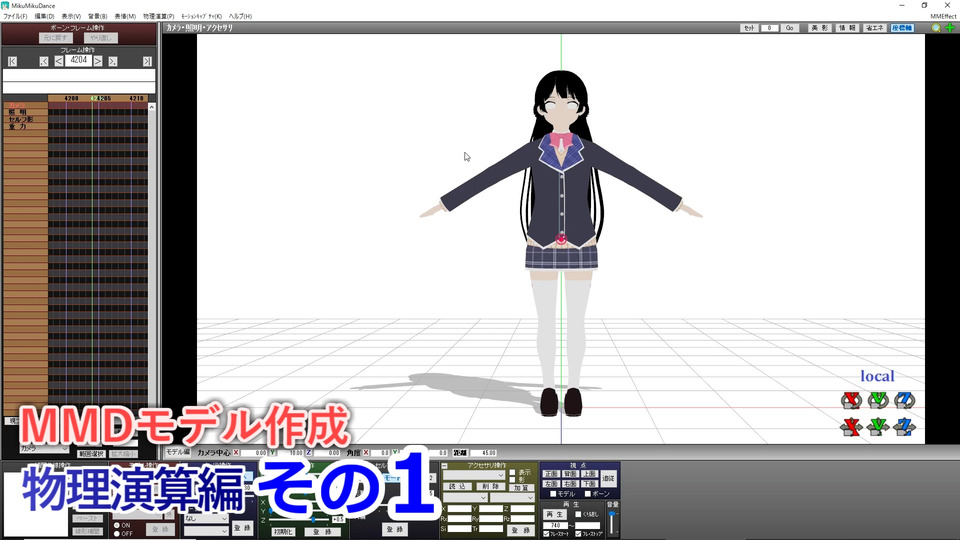This screenshot has height=540, width=960.
Task: Click the Go button
Action: (790, 28)
